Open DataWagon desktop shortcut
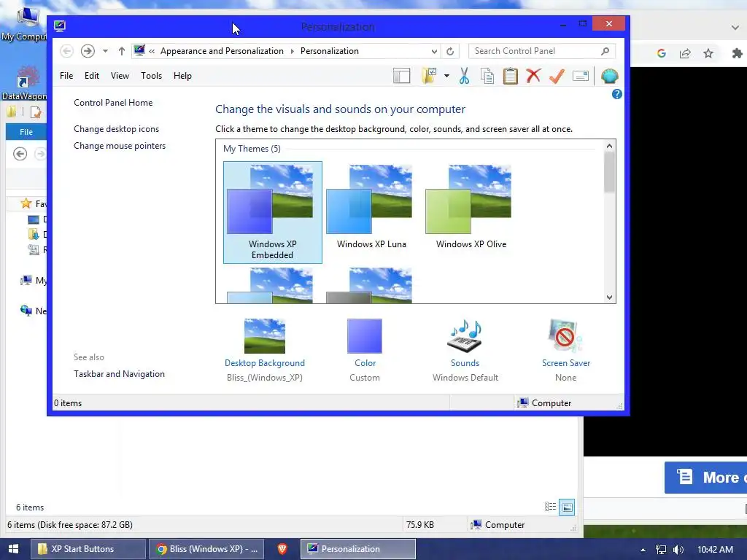This screenshot has height=560, width=747. click(x=24, y=83)
